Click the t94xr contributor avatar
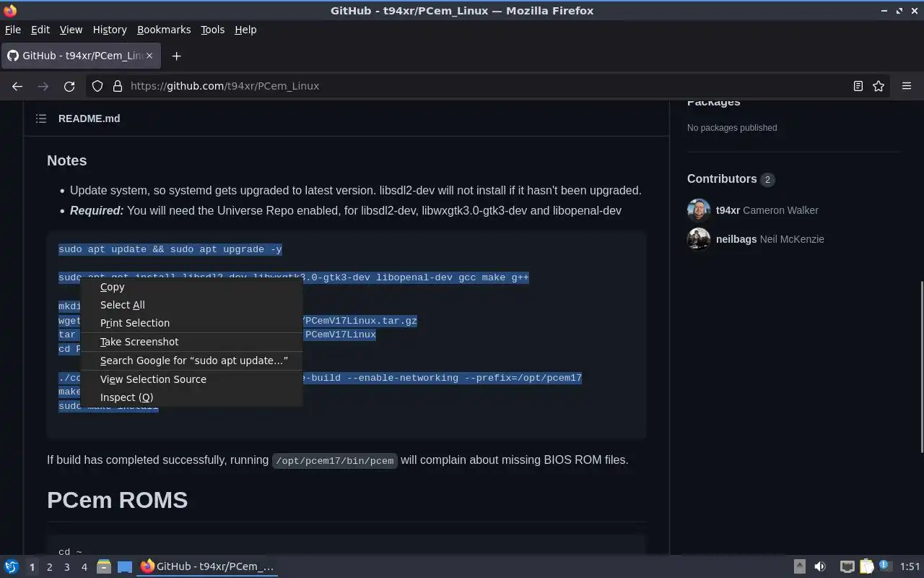Image resolution: width=924 pixels, height=578 pixels. point(699,210)
